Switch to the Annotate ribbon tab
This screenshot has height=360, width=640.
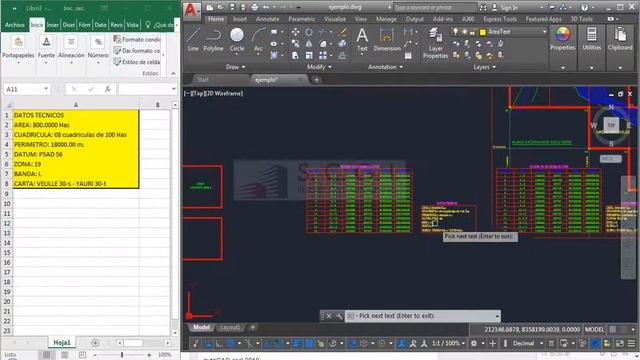pos(268,19)
